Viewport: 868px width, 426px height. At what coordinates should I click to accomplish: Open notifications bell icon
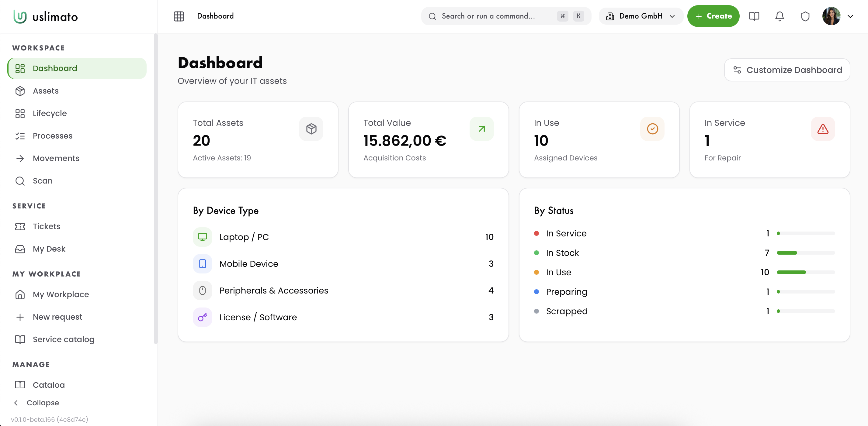tap(780, 16)
